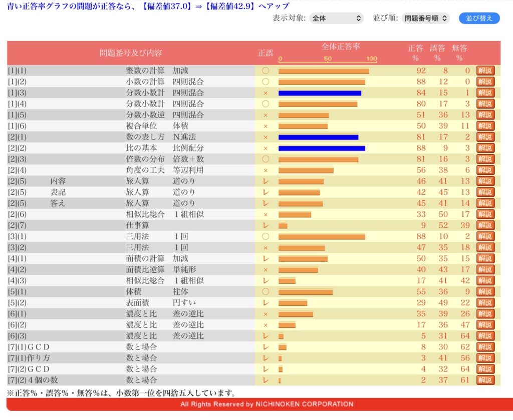Click the row label [6](1) 濃度と比
The width and height of the screenshot is (513, 420).
pyautogui.click(x=18, y=314)
